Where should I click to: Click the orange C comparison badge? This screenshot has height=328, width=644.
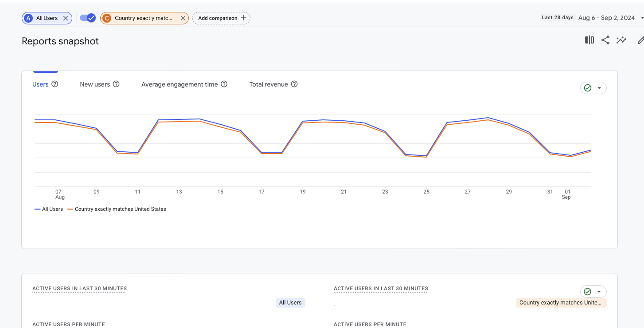(x=107, y=18)
